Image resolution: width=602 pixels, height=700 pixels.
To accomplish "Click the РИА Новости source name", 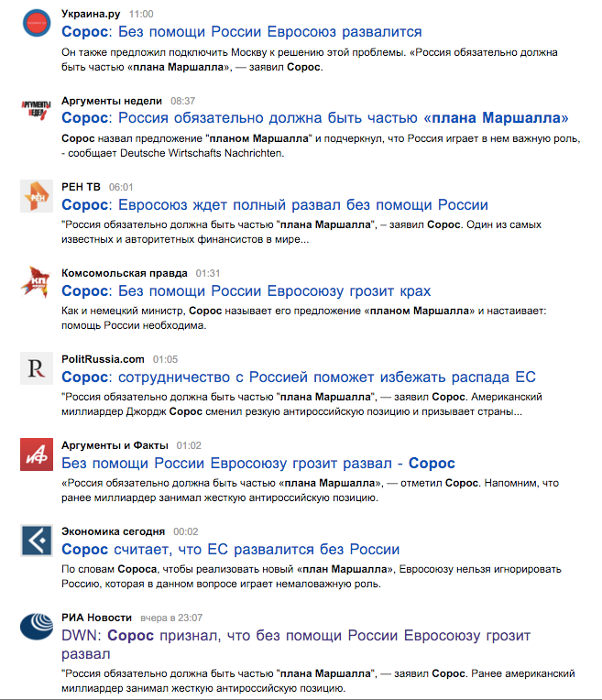I will coord(97,618).
